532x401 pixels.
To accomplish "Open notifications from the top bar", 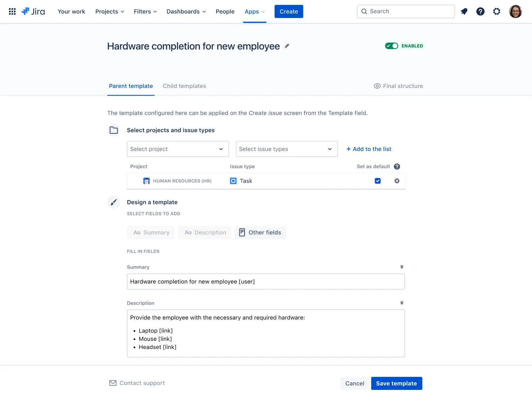I will pos(464,11).
